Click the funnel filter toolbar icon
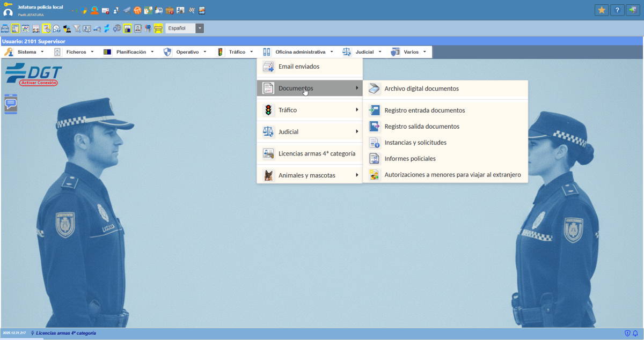This screenshot has height=340, width=644. [77, 28]
